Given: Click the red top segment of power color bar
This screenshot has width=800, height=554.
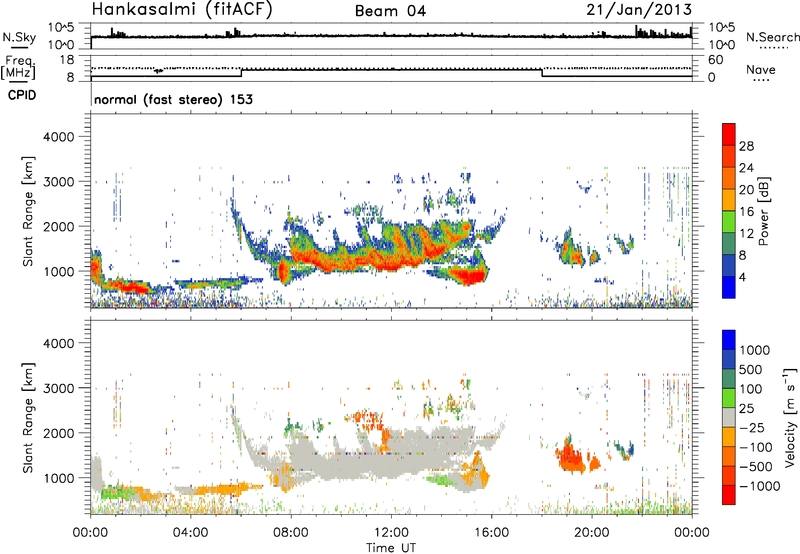Looking at the screenshot, I should 729,134.
